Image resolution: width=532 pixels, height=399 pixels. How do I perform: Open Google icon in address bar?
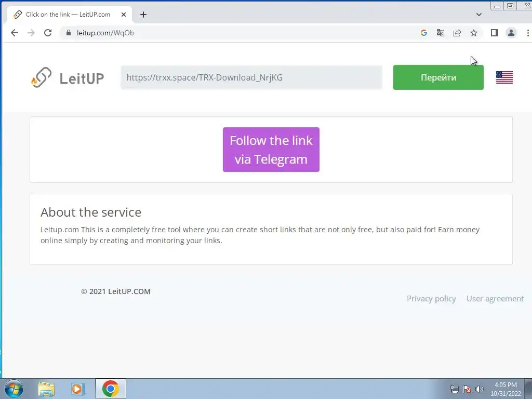tap(423, 33)
